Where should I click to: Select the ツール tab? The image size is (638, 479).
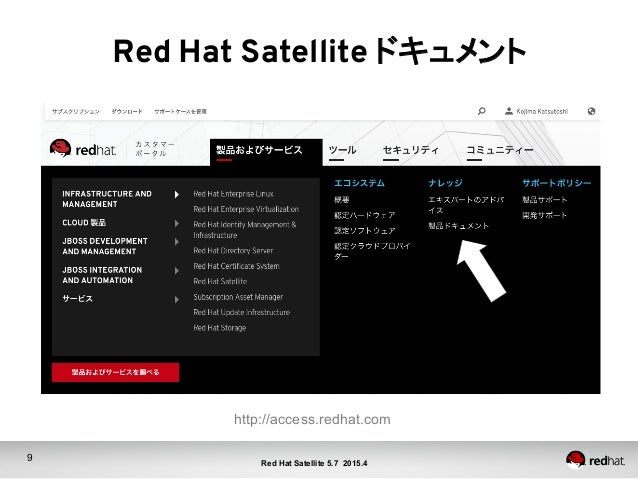point(342,151)
